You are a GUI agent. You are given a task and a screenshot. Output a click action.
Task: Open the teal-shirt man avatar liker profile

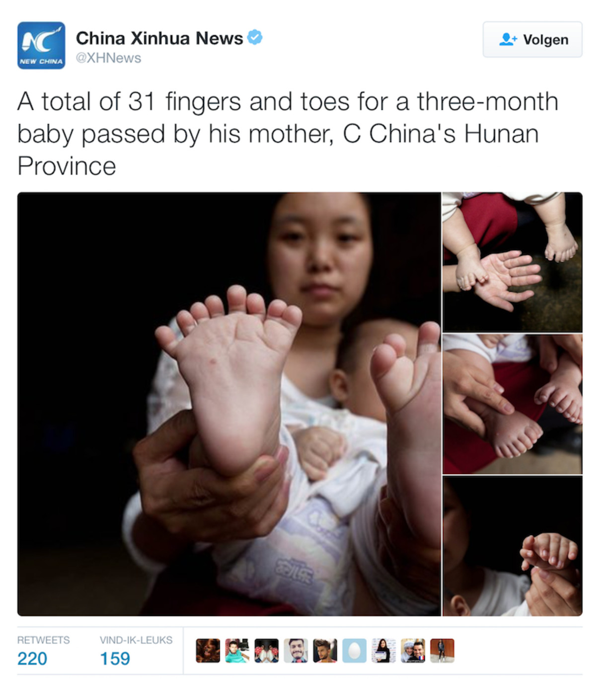237,651
